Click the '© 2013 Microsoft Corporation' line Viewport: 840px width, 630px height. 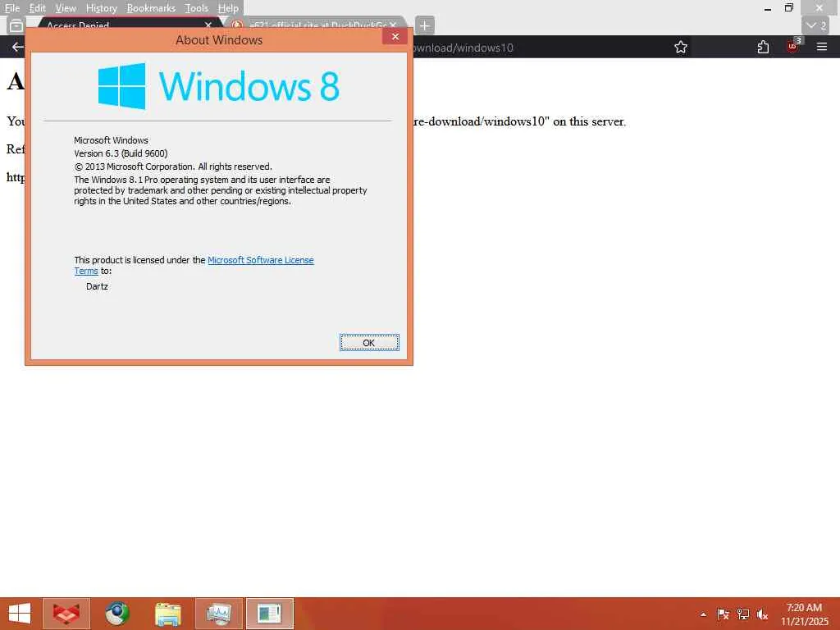coord(173,167)
